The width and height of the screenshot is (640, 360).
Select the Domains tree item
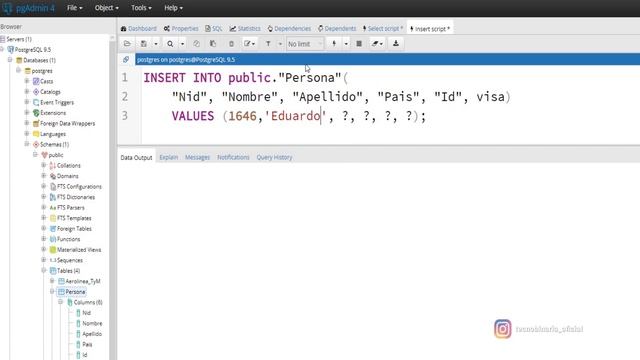[67, 176]
